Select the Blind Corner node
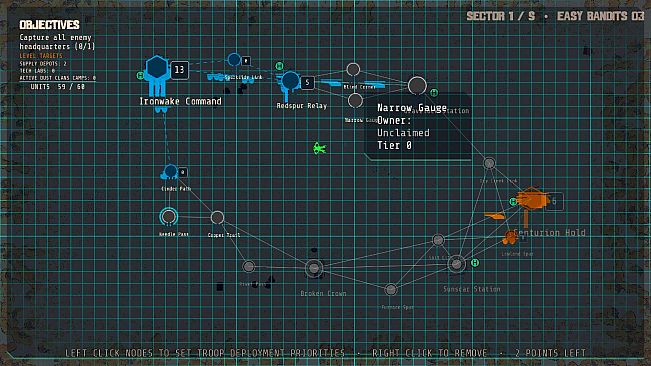 pos(353,69)
